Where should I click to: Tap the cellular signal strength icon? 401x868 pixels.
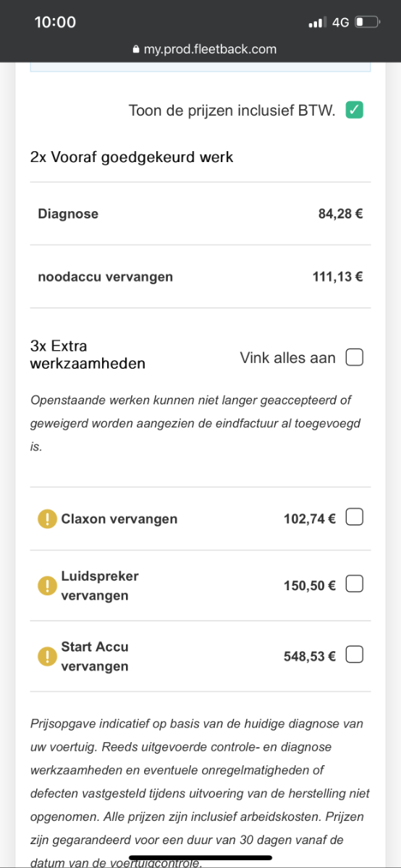point(317,23)
